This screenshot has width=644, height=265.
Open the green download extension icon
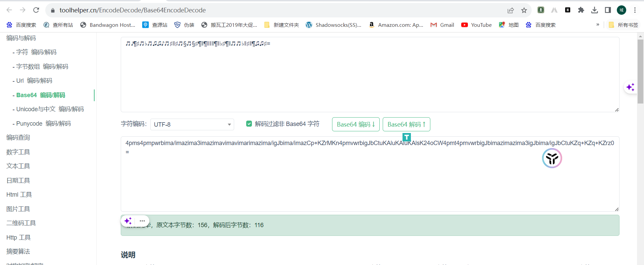pyautogui.click(x=541, y=10)
